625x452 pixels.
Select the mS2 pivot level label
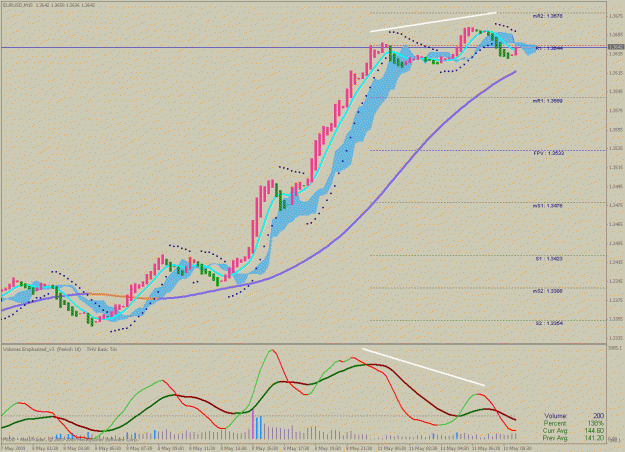[548, 291]
